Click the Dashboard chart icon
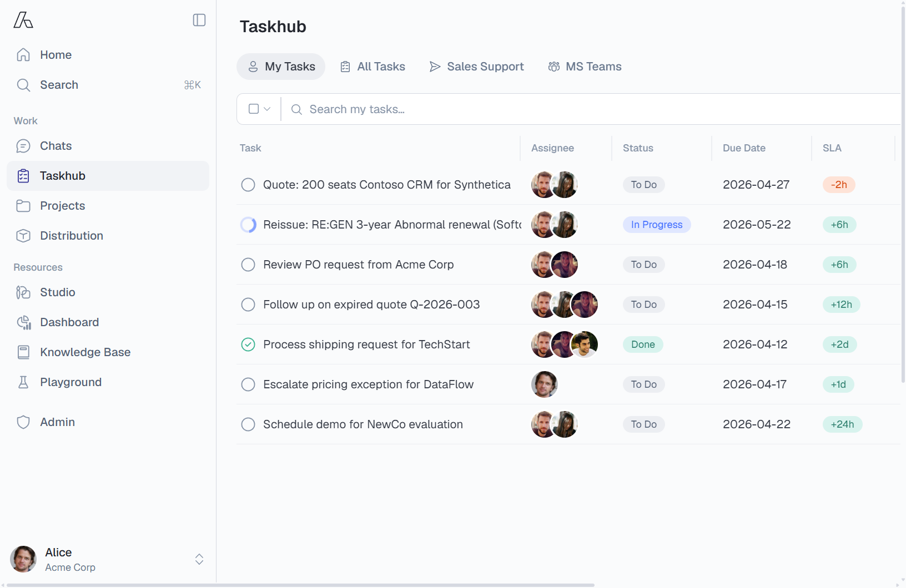This screenshot has width=906, height=588. coord(23,322)
